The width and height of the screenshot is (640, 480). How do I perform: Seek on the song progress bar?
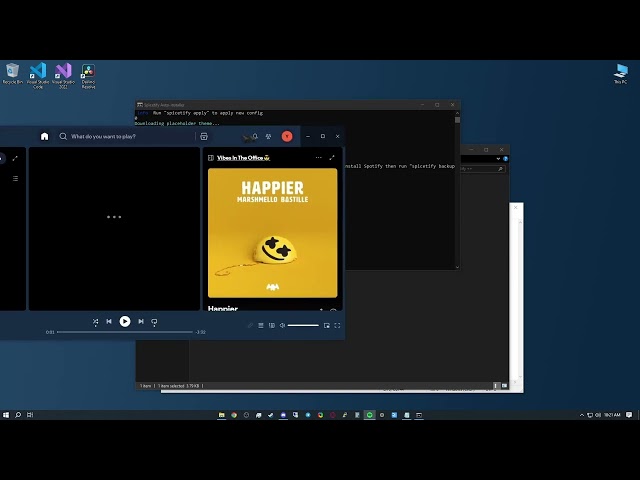[125, 332]
